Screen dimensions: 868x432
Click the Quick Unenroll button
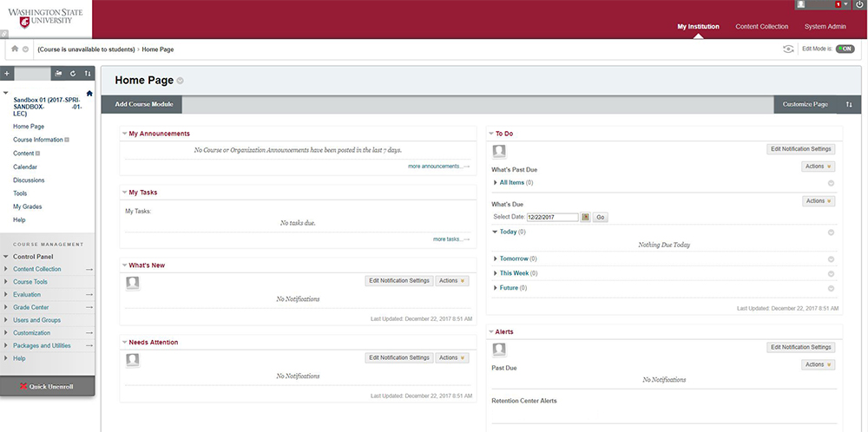(x=47, y=387)
